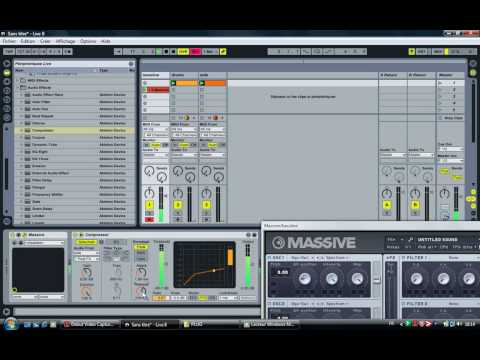
Task: Click the Stop Clips button in Master
Action: click(451, 118)
